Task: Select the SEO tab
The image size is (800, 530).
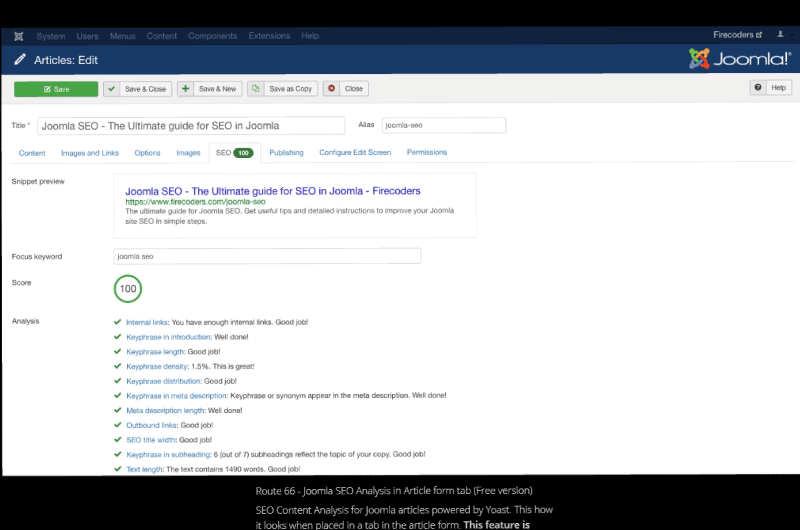Action: 235,153
